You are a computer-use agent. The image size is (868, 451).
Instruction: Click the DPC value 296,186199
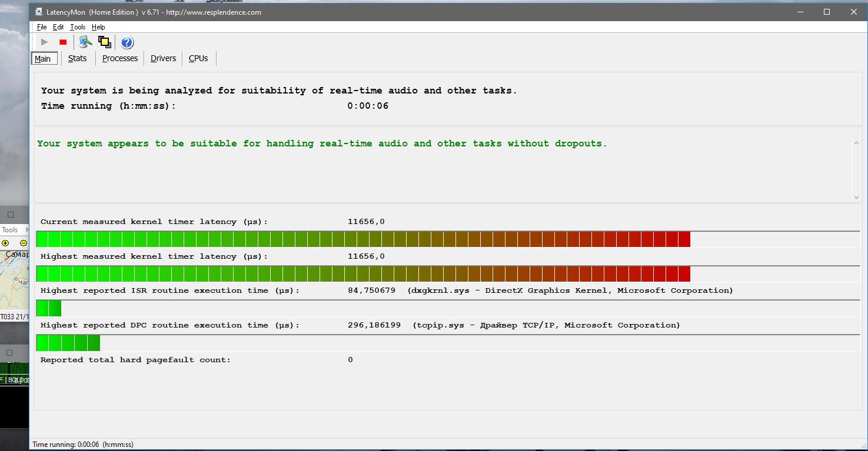point(374,325)
